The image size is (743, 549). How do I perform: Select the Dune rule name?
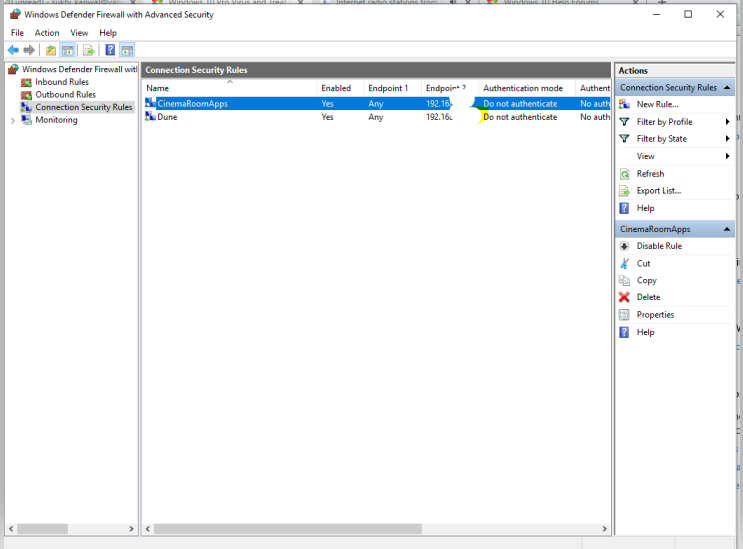pos(167,117)
